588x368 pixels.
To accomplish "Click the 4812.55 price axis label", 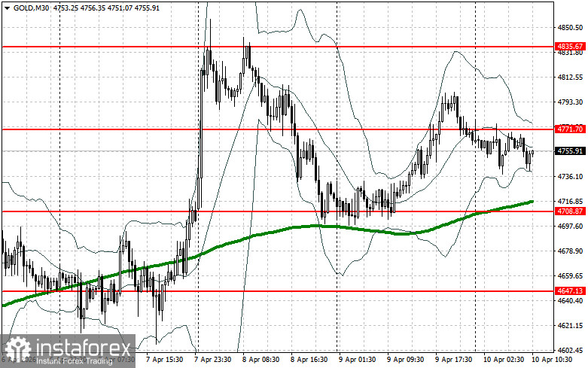I will click(570, 78).
